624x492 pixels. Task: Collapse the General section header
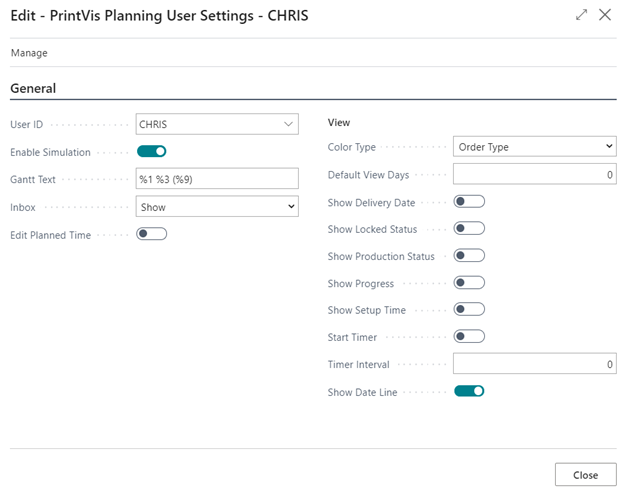(33, 88)
